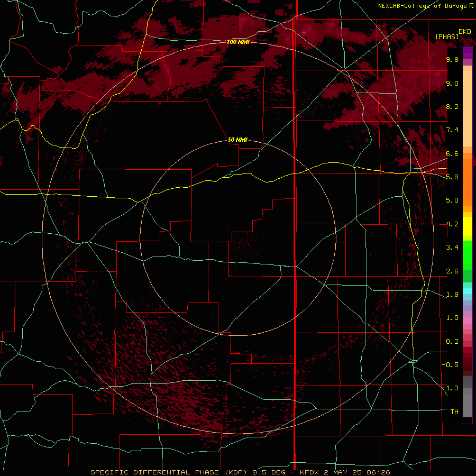Click the -0.5 legend value

451,365
